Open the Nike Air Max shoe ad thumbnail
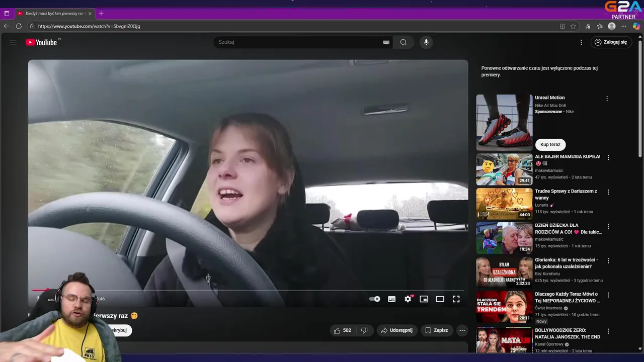This screenshot has height=362, width=644. pos(504,122)
